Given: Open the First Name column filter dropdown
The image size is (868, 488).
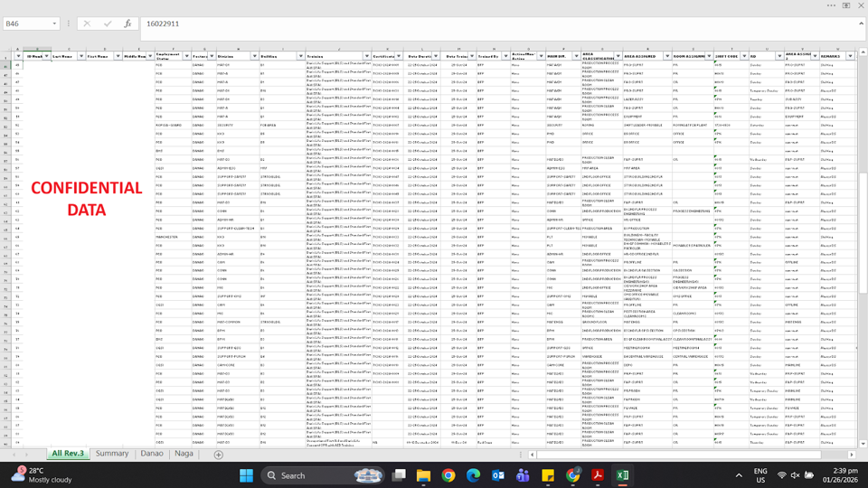Looking at the screenshot, I should click(x=118, y=56).
